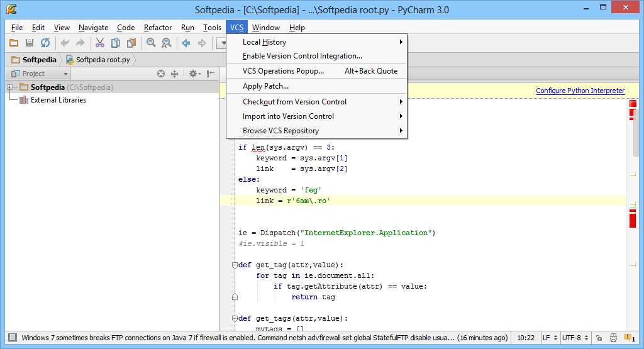644x349 pixels.
Task: Click the Scroll from Source crosshair icon
Action: [161, 74]
